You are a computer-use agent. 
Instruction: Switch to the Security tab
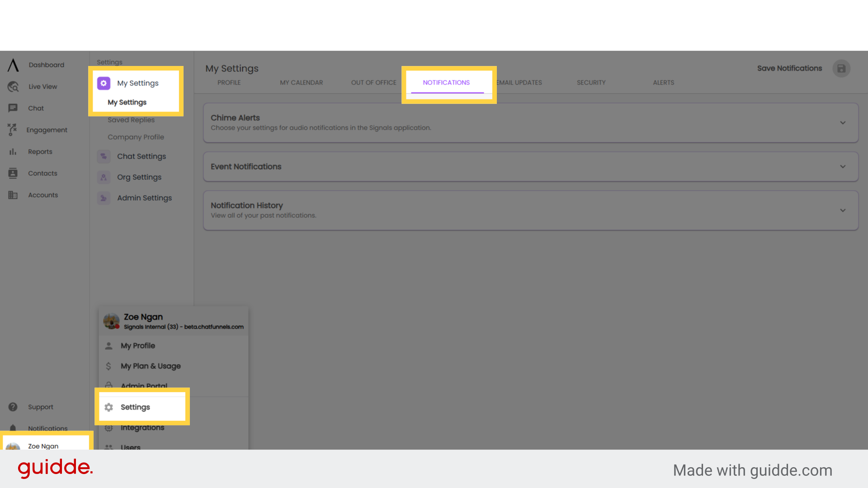click(591, 83)
